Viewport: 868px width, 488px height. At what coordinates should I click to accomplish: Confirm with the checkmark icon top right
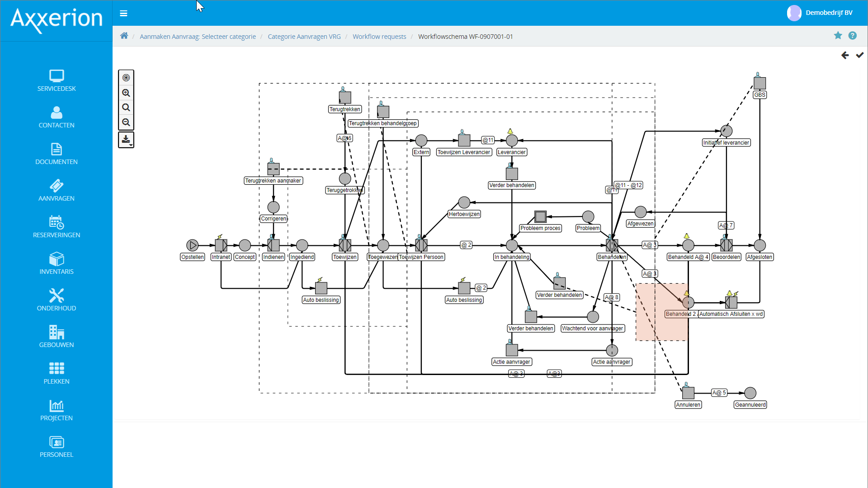[860, 55]
